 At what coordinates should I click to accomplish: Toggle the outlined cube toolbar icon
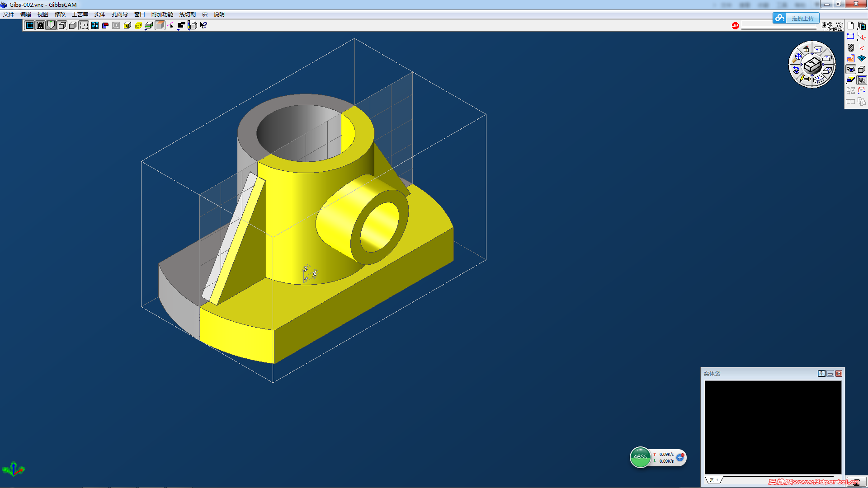[62, 25]
